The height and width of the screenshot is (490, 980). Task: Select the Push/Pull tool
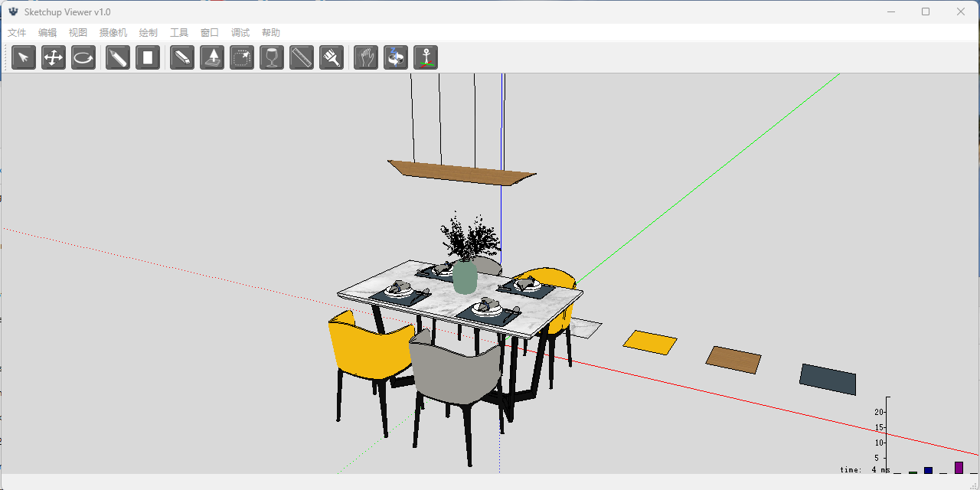coord(211,57)
